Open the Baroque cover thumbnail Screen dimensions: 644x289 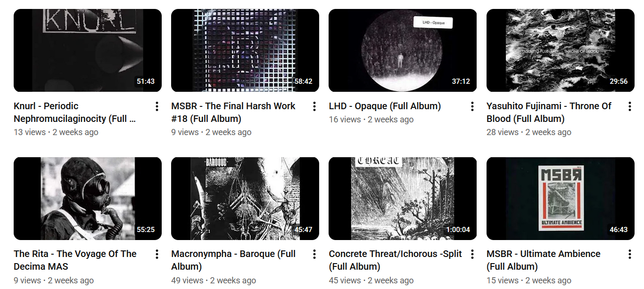[x=245, y=199]
